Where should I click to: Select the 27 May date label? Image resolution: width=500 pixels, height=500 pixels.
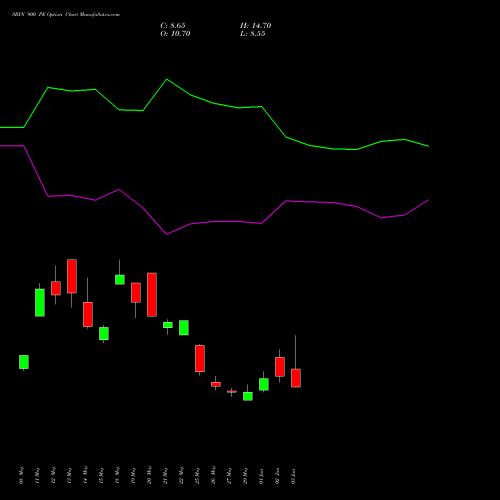tap(229, 475)
